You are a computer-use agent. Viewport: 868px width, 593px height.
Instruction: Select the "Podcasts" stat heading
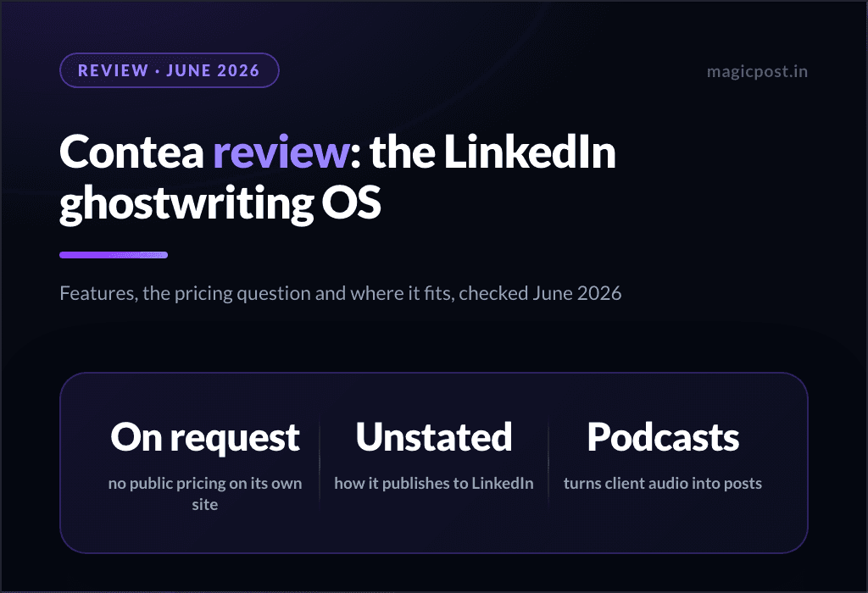(663, 437)
